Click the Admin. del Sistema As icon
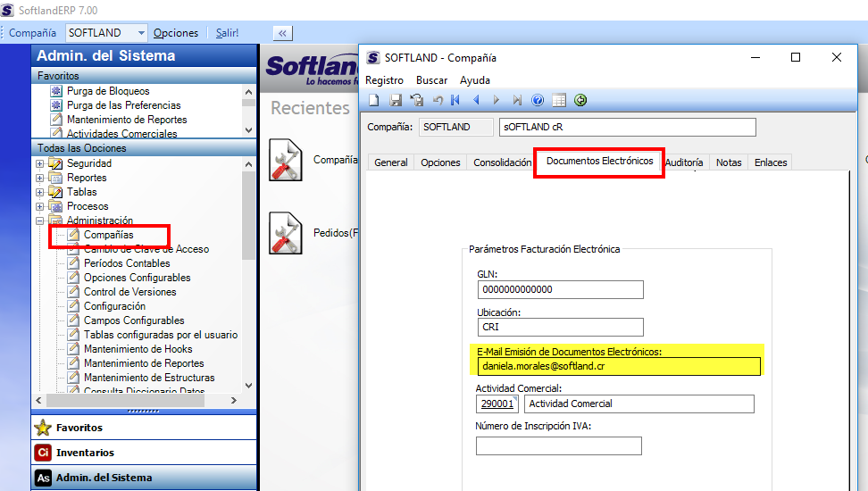The image size is (868, 491). (43, 478)
